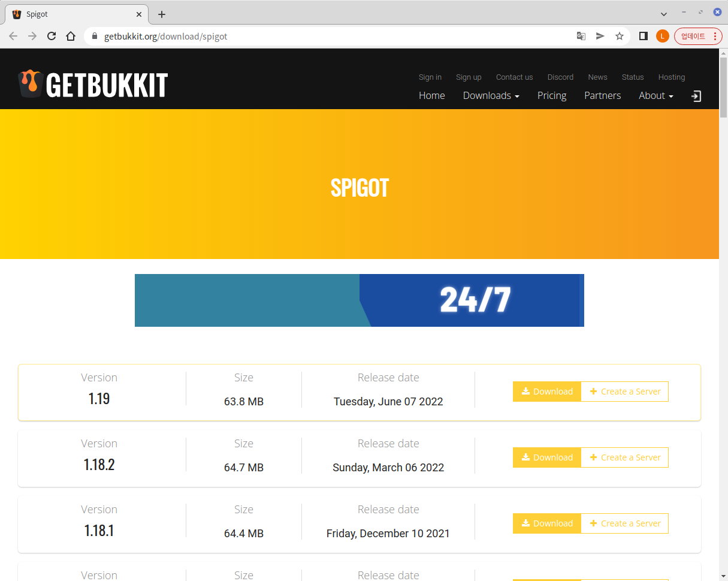Bookmark this page with the star
Screen dimensions: 728x581
[620, 36]
